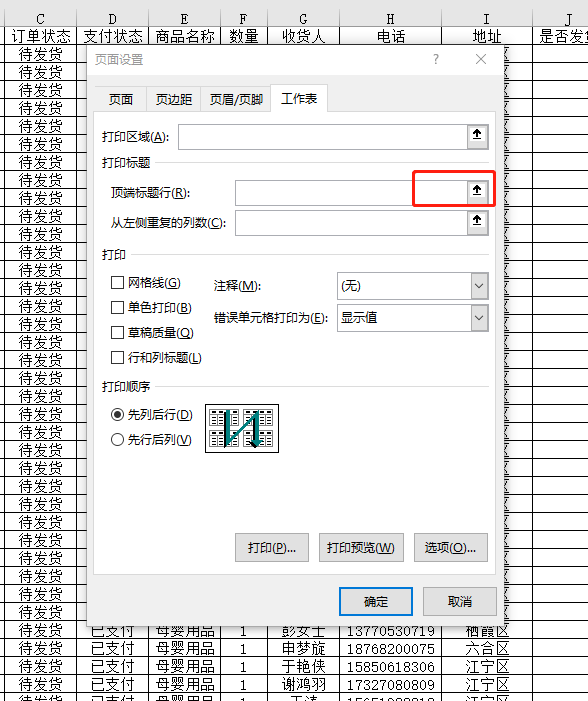Click the 六合区 address cell
The image size is (588, 701).
point(486,648)
